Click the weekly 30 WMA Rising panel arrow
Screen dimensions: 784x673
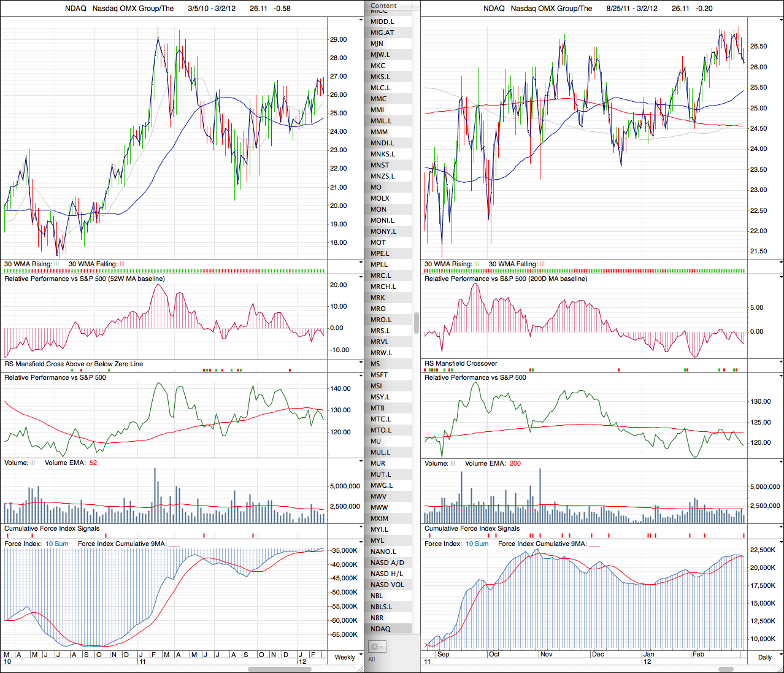361,263
